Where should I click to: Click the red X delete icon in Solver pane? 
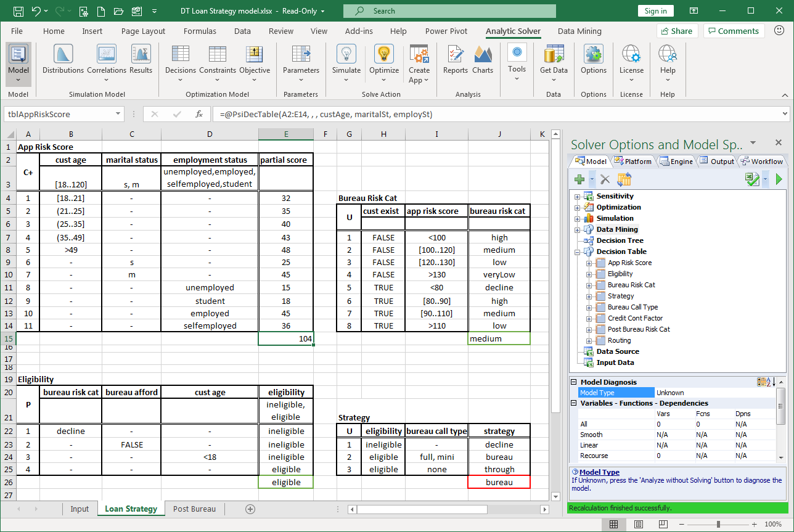pyautogui.click(x=605, y=179)
